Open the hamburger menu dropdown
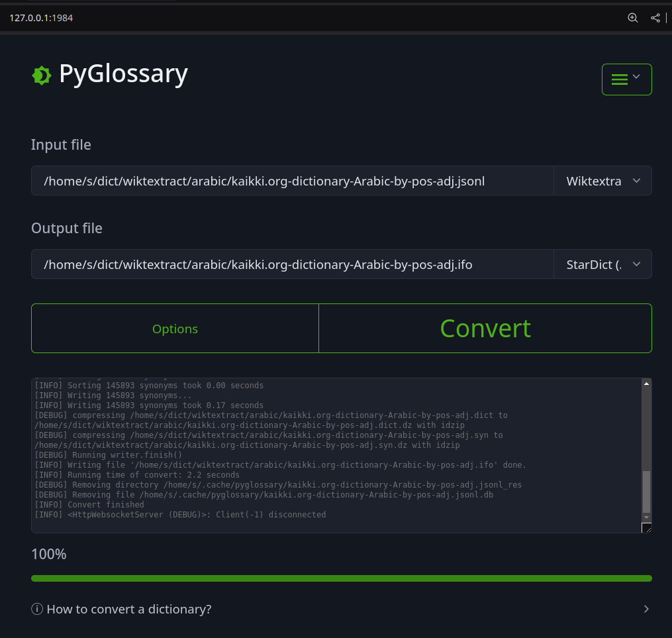This screenshot has width=672, height=638. 626,80
